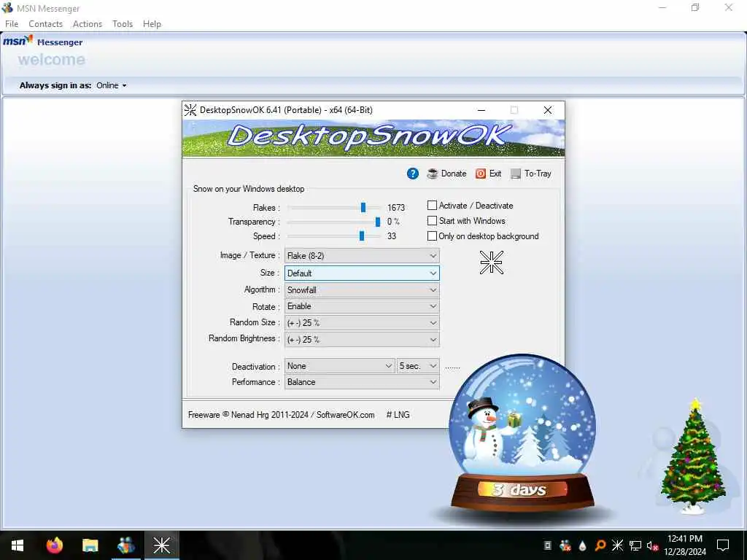Click the Transparency slider handle

pos(378,222)
